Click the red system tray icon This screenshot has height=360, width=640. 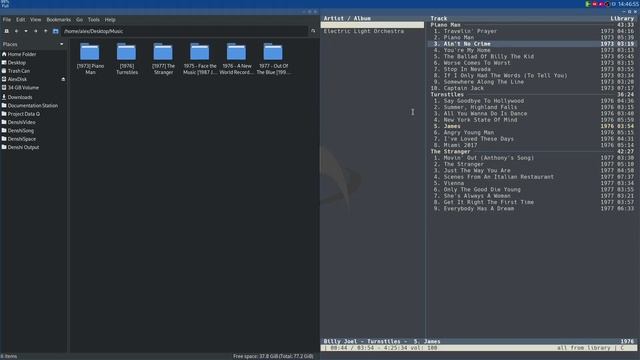(x=595, y=4)
